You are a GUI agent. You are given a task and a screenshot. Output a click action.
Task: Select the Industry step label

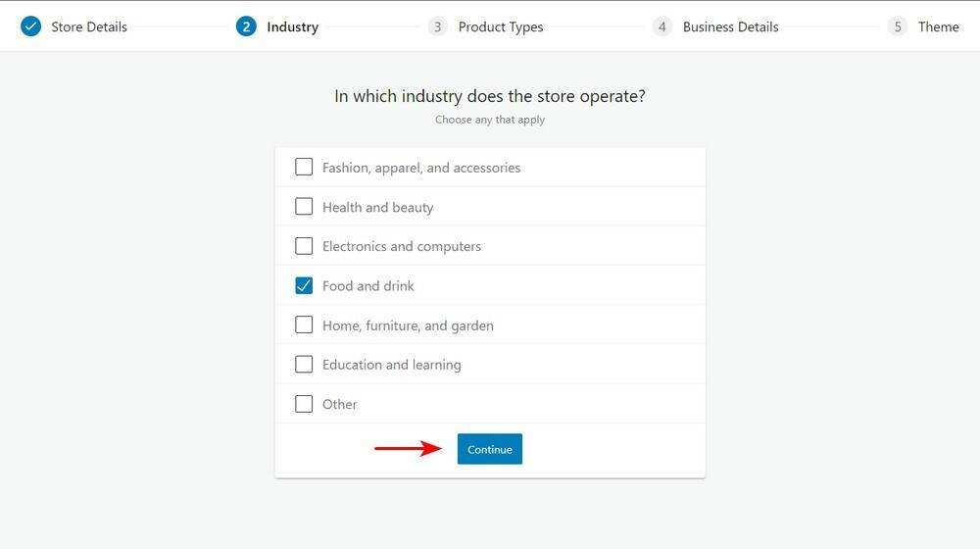click(x=292, y=26)
